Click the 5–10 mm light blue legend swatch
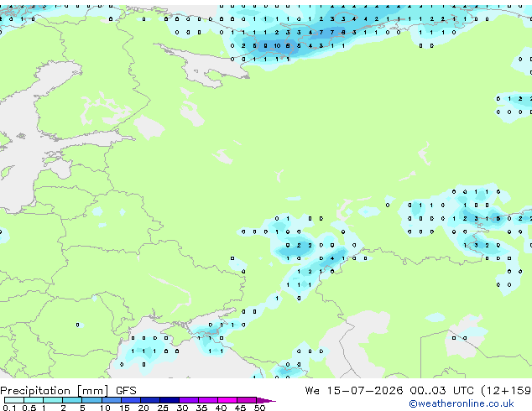The width and height of the screenshot is (532, 411). tap(91, 400)
